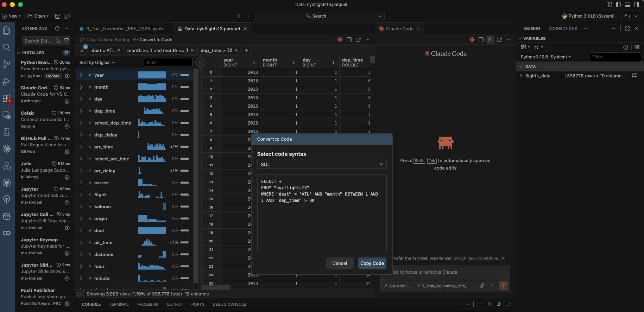Switch to R_Trial_November_19th_2025.ipynb tab
This screenshot has width=644, height=312.
(x=124, y=29)
